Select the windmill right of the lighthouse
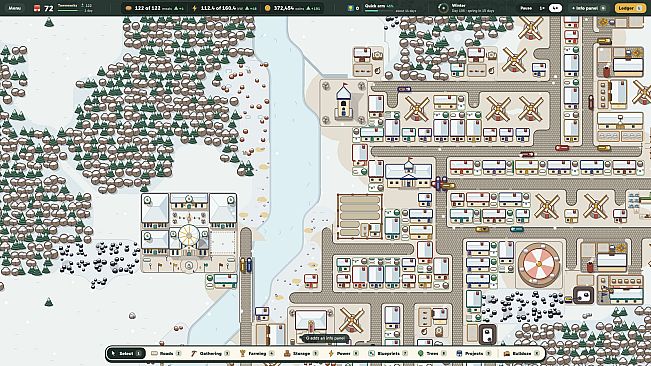Screen dimensions: 651x366 pyautogui.click(x=416, y=109)
